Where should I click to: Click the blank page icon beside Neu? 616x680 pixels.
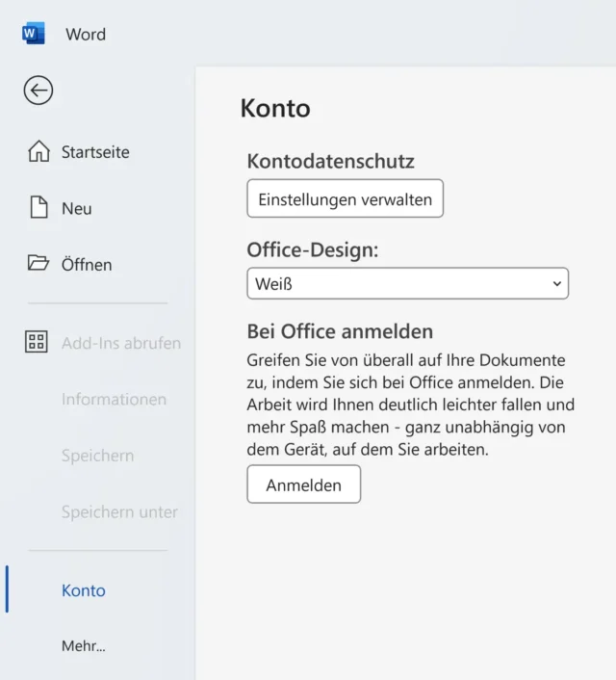point(38,208)
